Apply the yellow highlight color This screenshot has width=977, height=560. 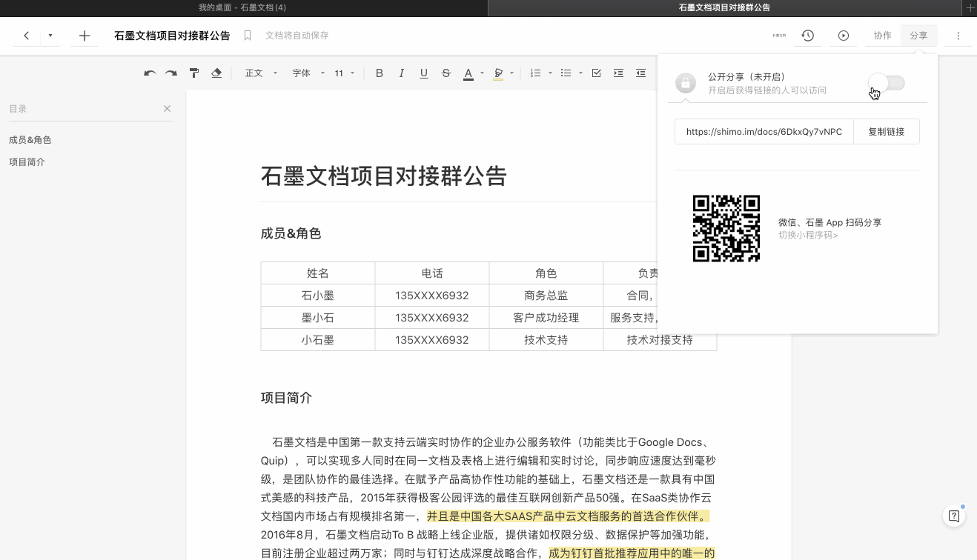point(498,73)
